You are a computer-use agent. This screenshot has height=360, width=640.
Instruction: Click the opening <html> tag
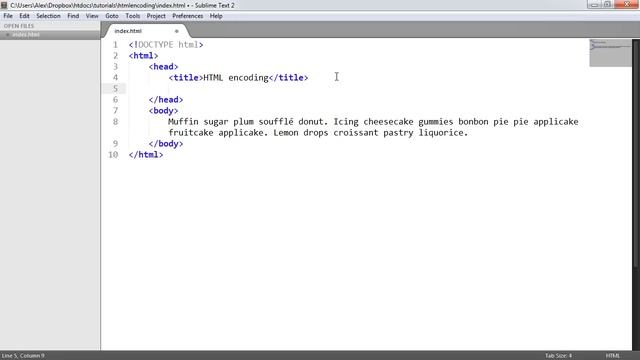point(143,56)
